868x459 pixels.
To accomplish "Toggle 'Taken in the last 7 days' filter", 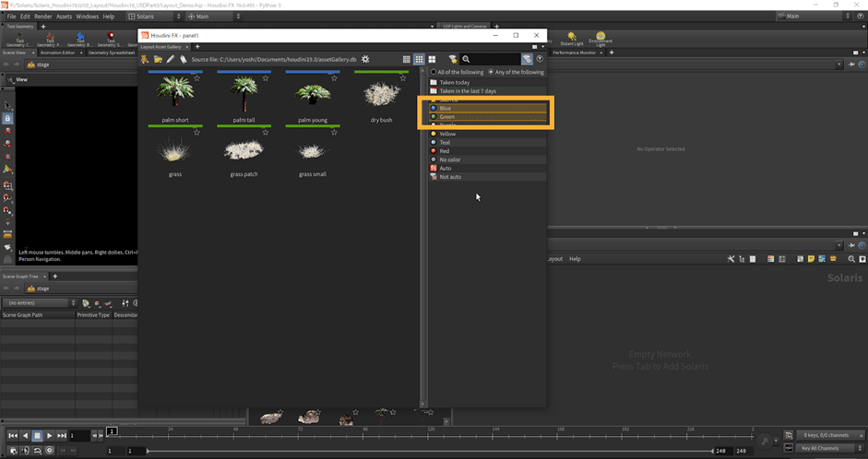I will 487,90.
